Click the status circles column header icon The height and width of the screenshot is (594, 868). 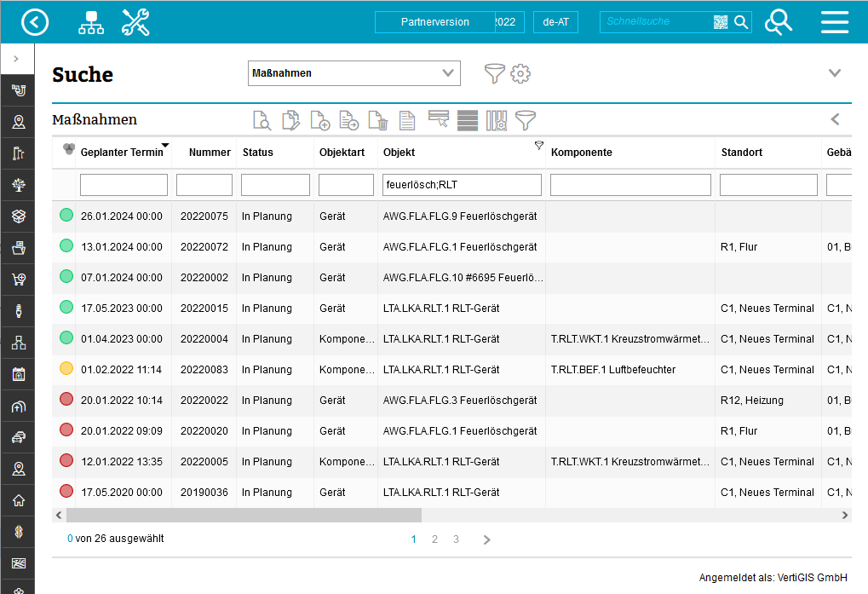(69, 148)
